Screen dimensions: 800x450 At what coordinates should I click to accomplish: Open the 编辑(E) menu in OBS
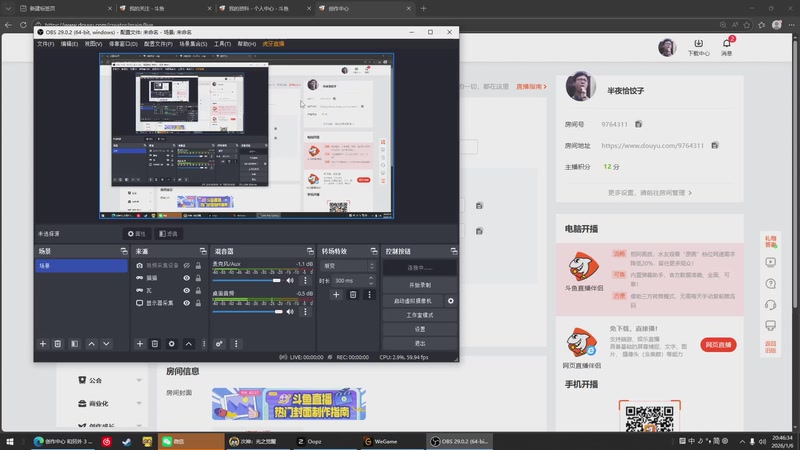(69, 44)
